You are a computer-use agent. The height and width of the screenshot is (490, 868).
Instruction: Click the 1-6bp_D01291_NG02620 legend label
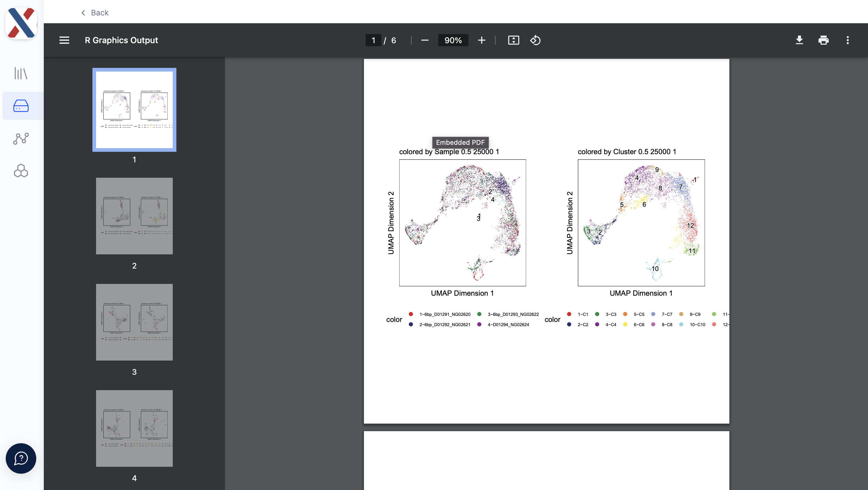[445, 314]
